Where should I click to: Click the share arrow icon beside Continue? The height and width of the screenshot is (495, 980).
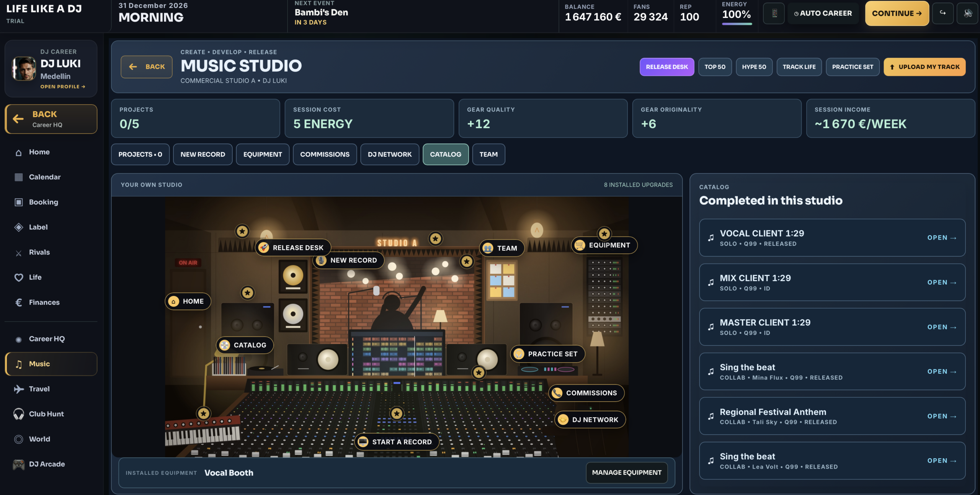click(x=942, y=13)
